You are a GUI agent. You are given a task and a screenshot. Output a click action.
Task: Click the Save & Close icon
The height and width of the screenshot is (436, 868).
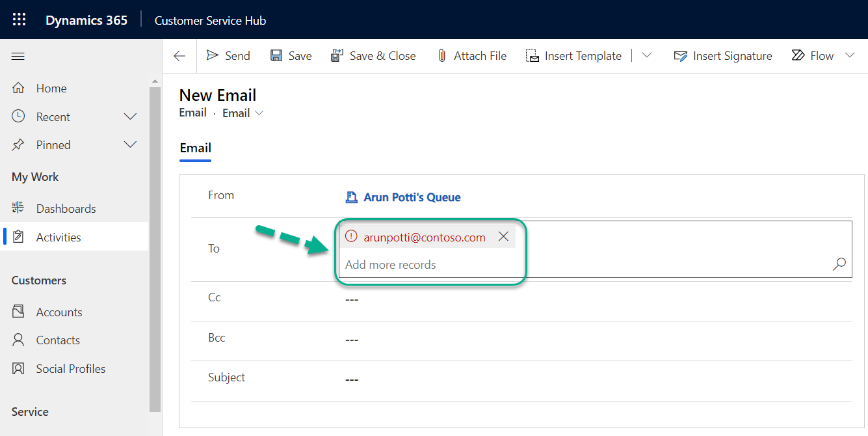[x=337, y=56]
